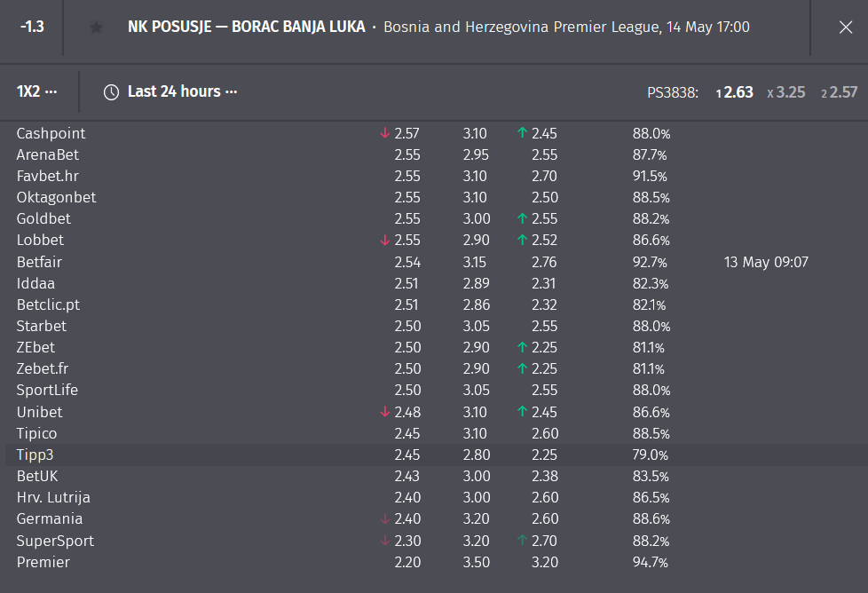Click the clock icon beside Last 24 hours
Image resolution: width=868 pixels, height=593 pixels.
pyautogui.click(x=111, y=92)
